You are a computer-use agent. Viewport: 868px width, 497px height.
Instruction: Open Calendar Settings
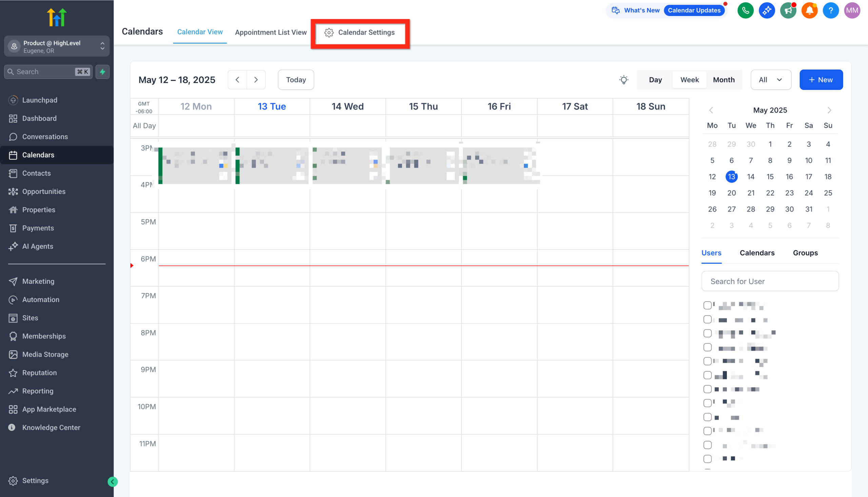coord(360,33)
